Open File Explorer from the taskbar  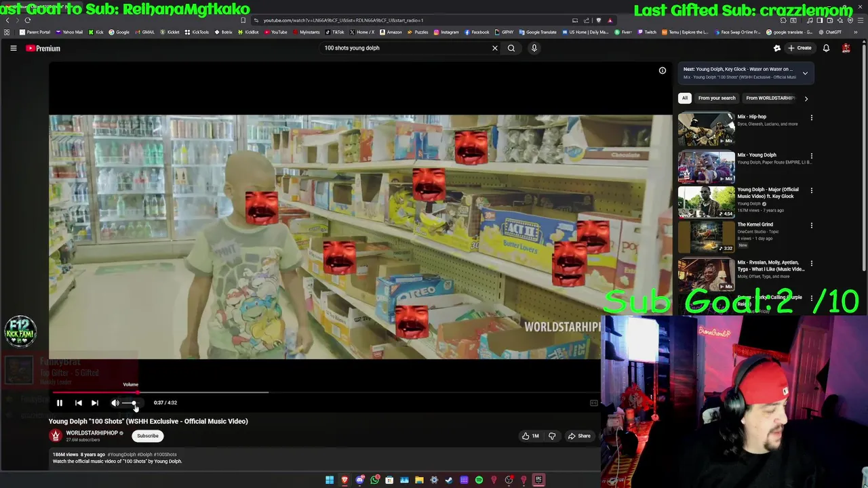click(x=419, y=480)
